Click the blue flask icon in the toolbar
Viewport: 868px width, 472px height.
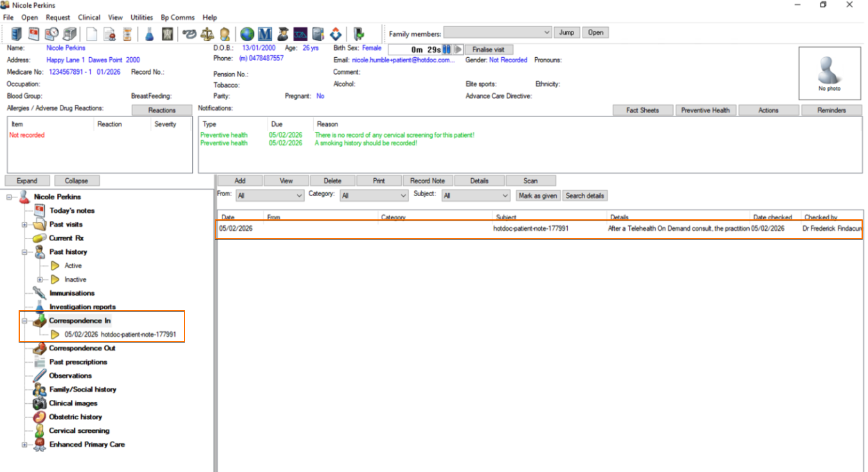(149, 33)
